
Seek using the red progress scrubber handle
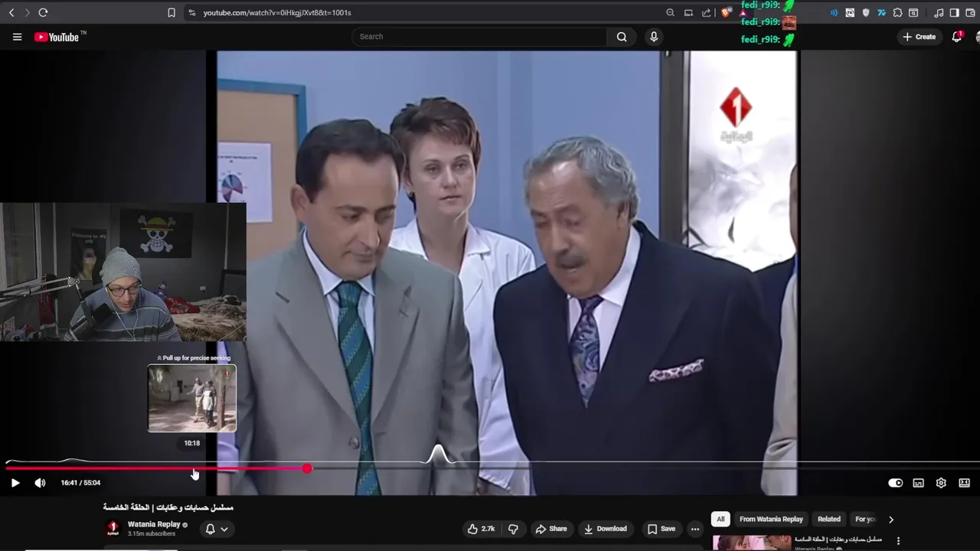click(307, 468)
